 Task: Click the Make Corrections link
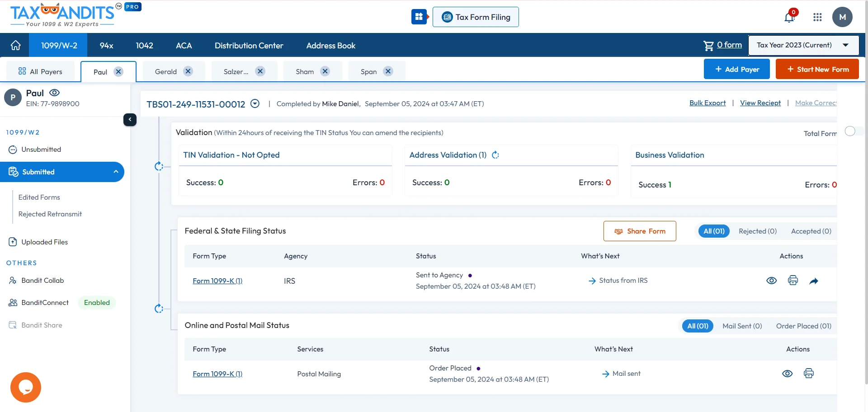[816, 103]
